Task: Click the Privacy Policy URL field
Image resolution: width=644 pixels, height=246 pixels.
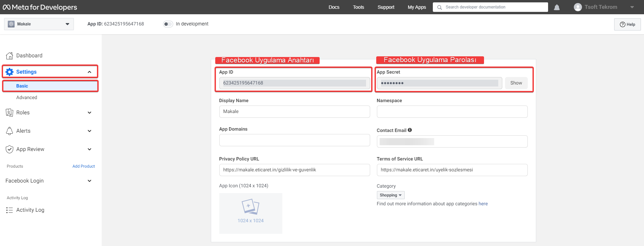Action: pos(294,170)
